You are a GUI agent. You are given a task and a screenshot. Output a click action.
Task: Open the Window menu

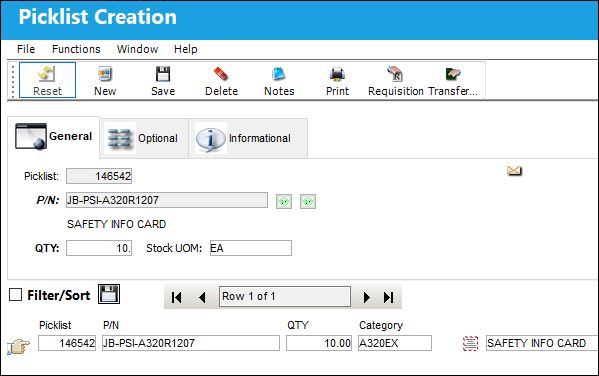[x=137, y=49]
